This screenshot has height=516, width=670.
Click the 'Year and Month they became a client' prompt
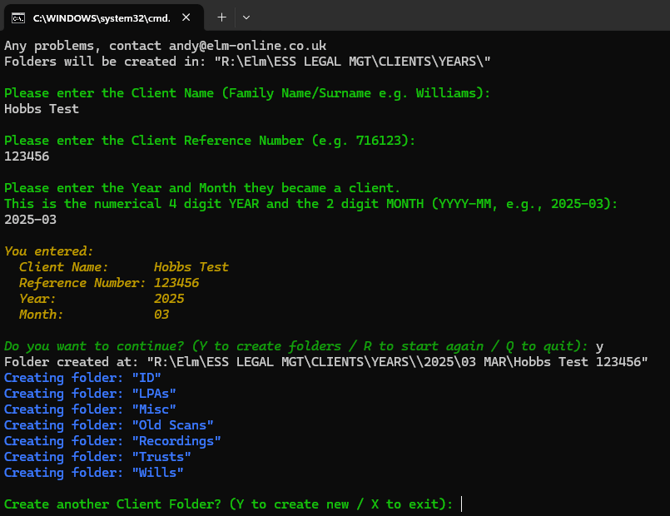(x=202, y=188)
